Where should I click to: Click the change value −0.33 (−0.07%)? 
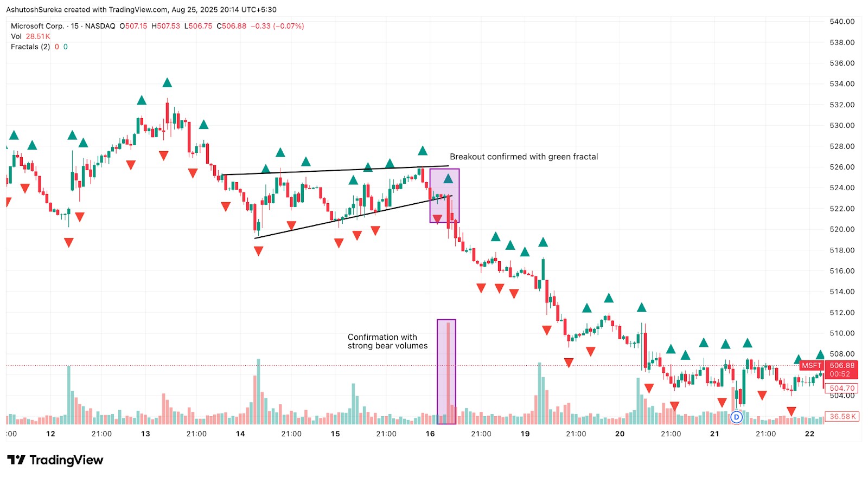(x=277, y=26)
